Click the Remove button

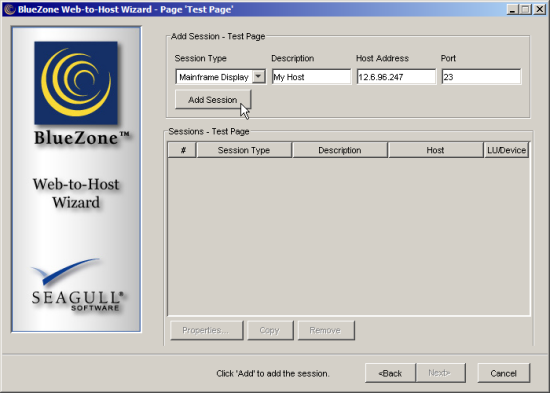[326, 330]
